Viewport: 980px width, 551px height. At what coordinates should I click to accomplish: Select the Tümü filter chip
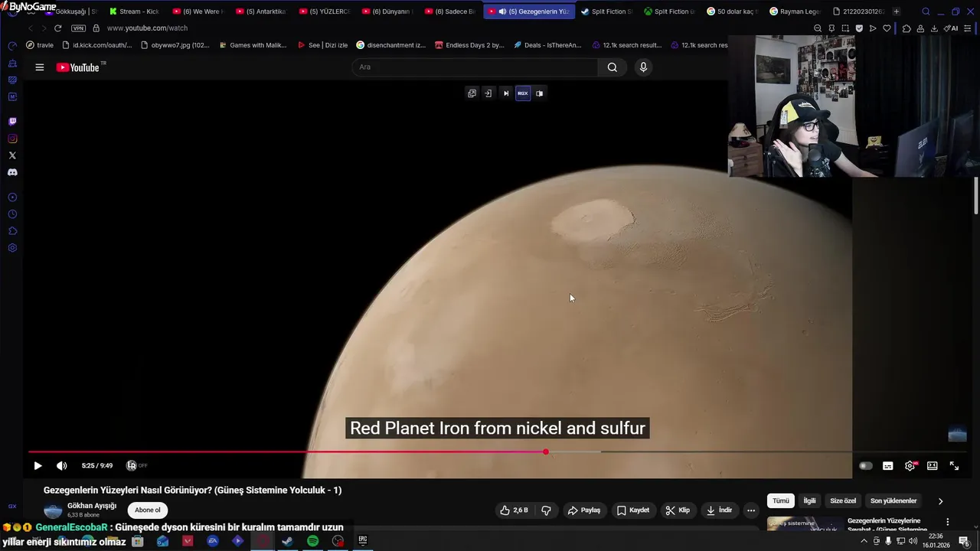pyautogui.click(x=780, y=501)
